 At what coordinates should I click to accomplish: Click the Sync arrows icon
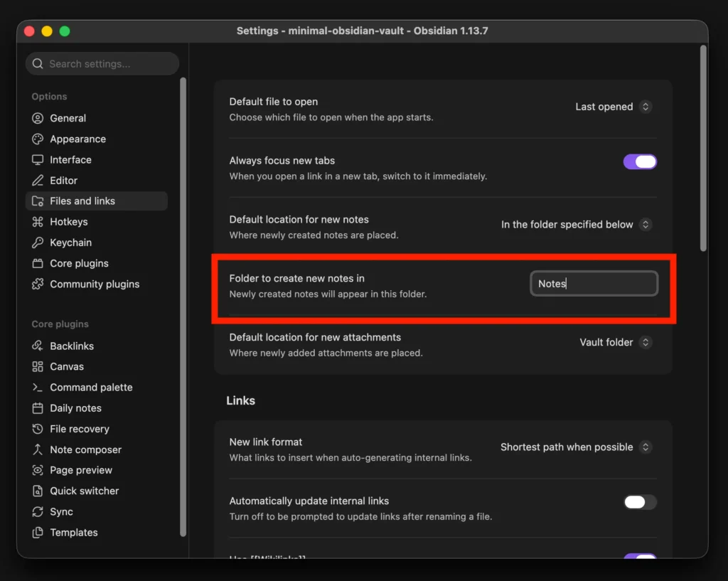tap(38, 512)
